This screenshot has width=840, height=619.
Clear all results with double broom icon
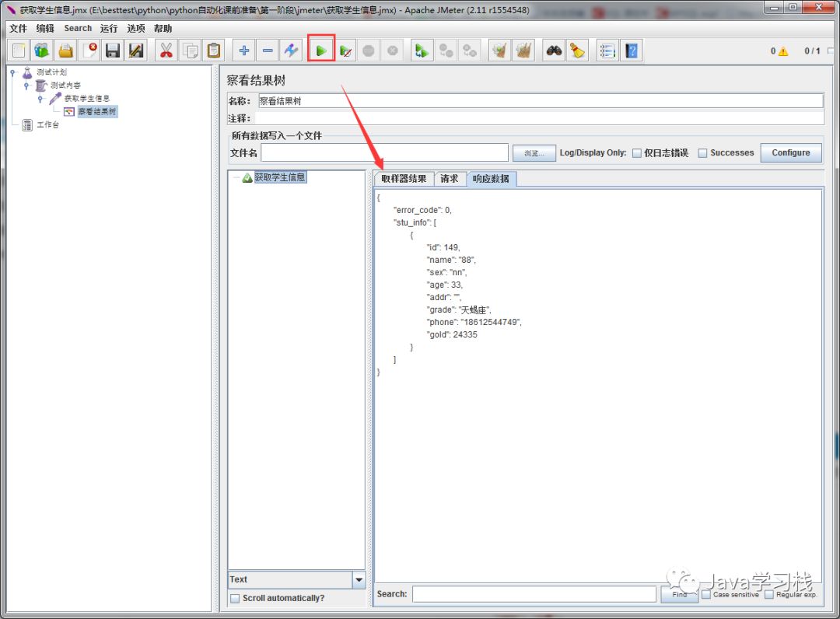[x=523, y=51]
